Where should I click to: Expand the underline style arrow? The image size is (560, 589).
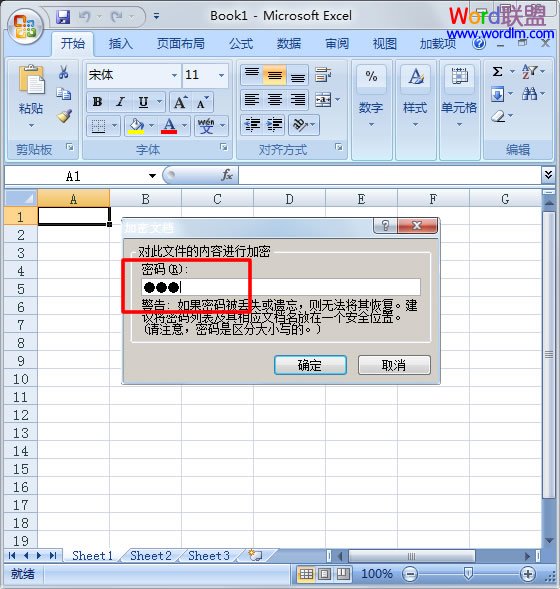pos(159,102)
